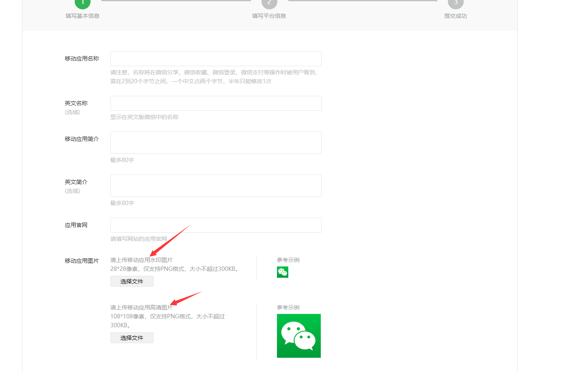Activate the 英文简介 text area
Image resolution: width=588 pixels, height=372 pixels.
coord(216,186)
